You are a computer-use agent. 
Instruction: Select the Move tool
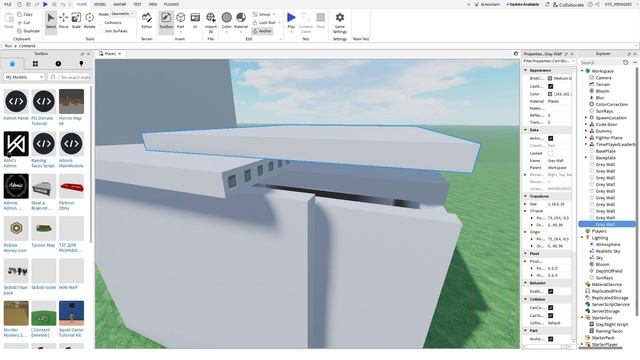point(63,20)
